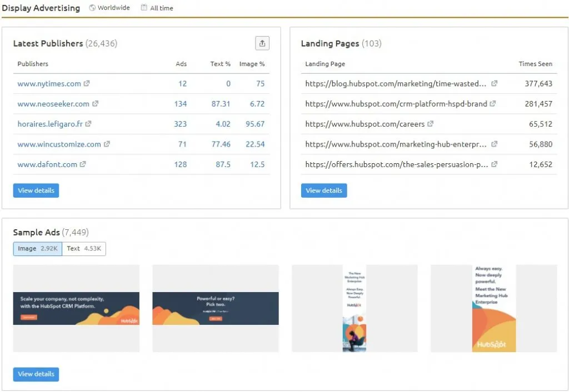The image size is (569, 392).
Task: Switch to Image sample ads tab
Action: tap(37, 249)
